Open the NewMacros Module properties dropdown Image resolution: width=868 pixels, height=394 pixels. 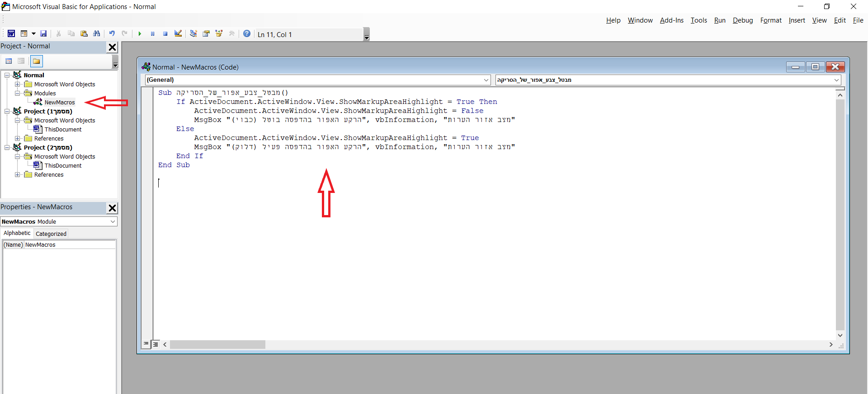click(x=113, y=221)
